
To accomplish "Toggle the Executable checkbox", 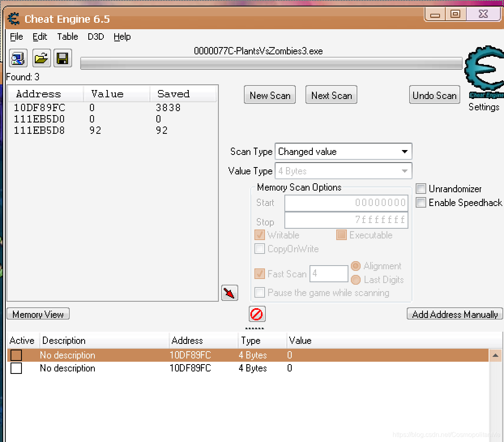I will pos(342,235).
